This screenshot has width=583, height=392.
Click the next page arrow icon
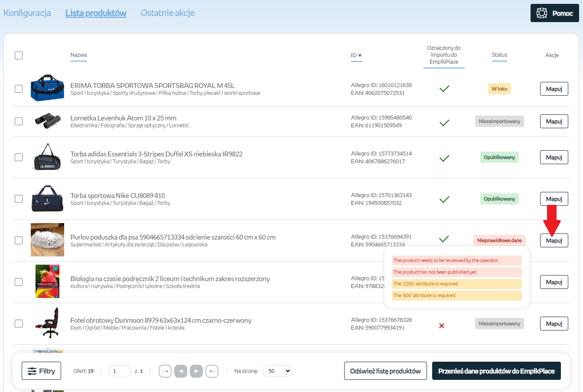[x=196, y=371]
